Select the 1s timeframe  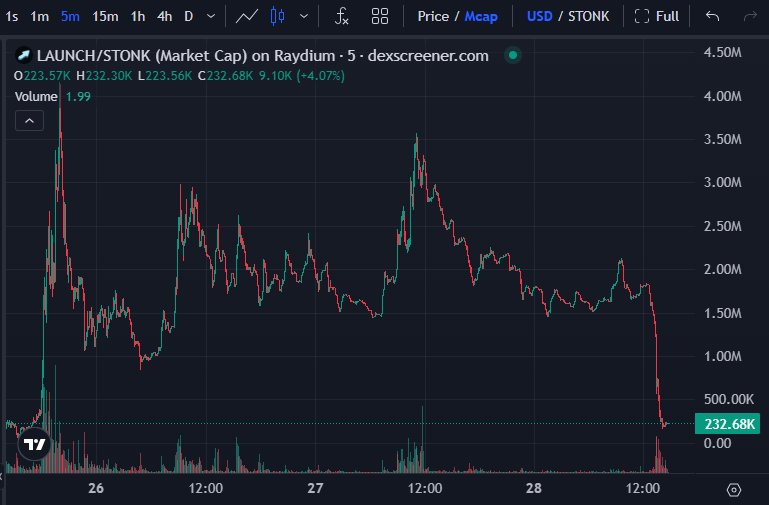click(12, 17)
